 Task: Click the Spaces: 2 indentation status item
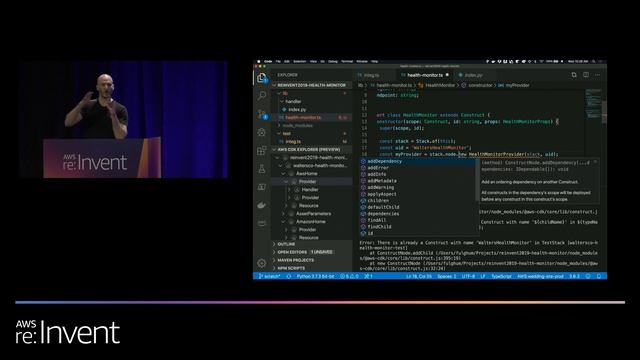[x=447, y=276]
